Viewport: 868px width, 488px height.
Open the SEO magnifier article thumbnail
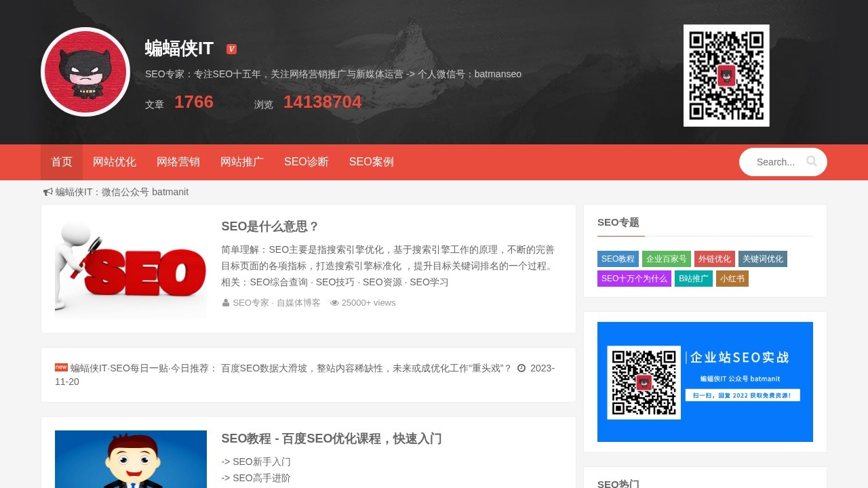[131, 268]
